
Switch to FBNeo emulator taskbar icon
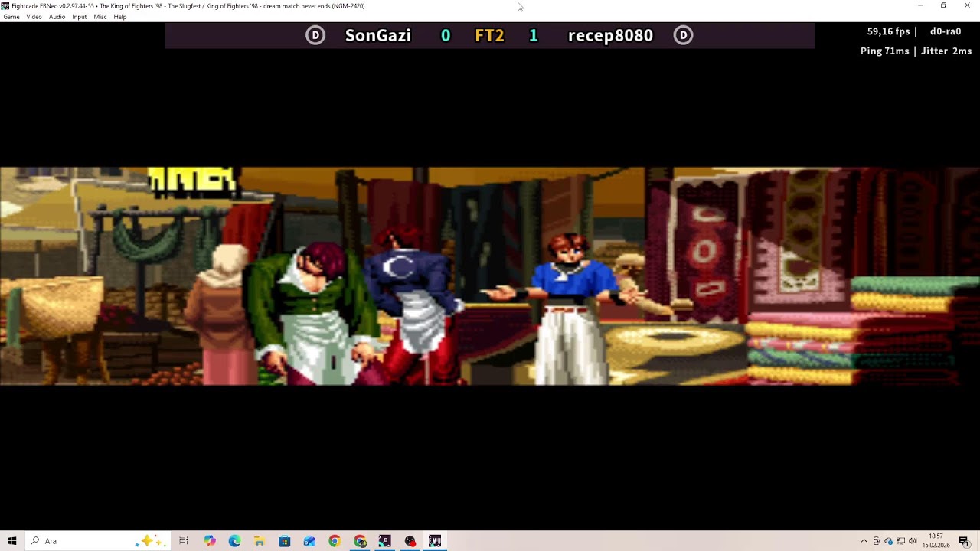[x=435, y=541]
